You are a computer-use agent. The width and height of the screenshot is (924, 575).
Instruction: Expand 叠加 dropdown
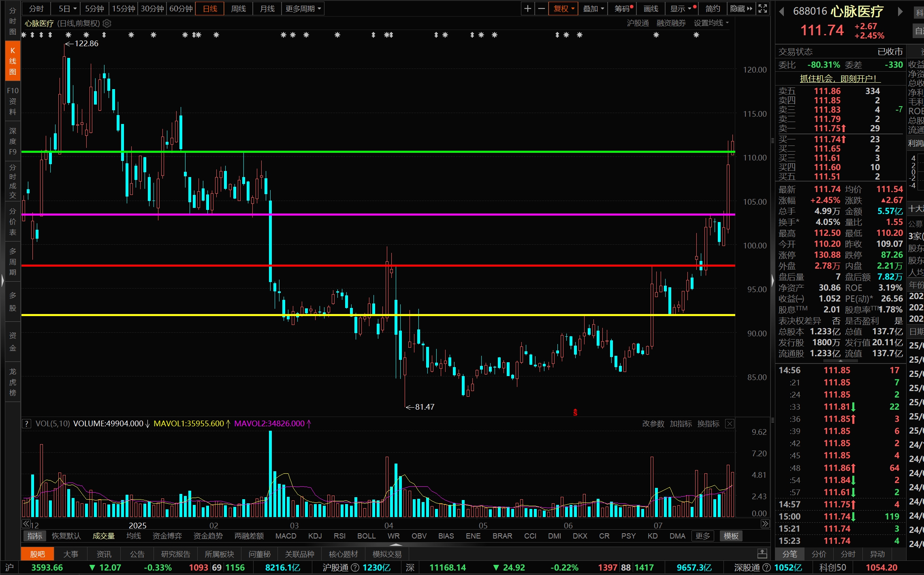593,9
